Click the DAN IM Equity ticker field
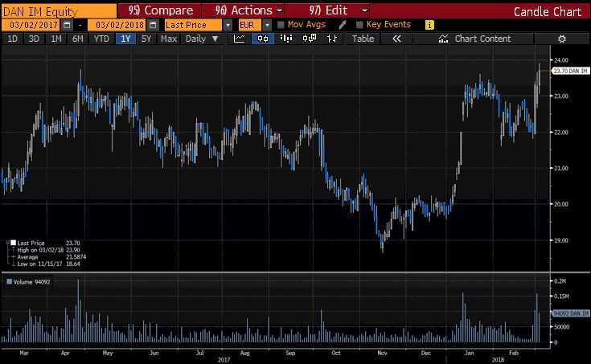 pyautogui.click(x=60, y=11)
